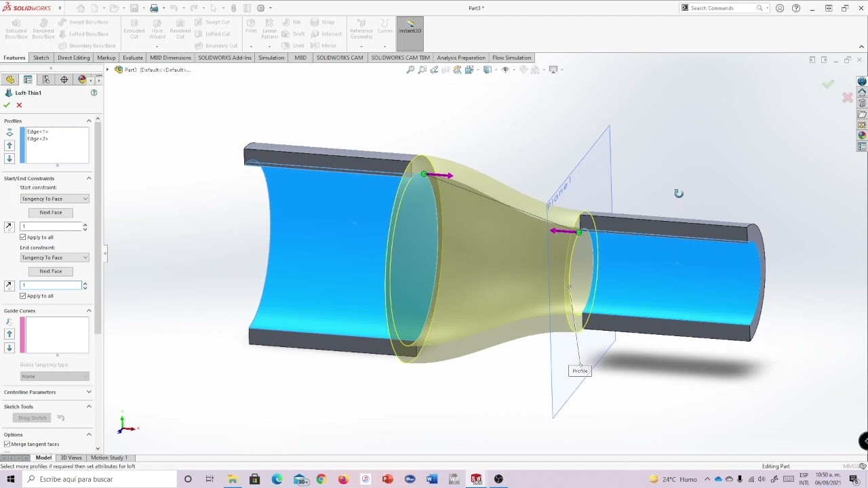Accept the feature via viewport corner green checkmark

[x=828, y=84]
